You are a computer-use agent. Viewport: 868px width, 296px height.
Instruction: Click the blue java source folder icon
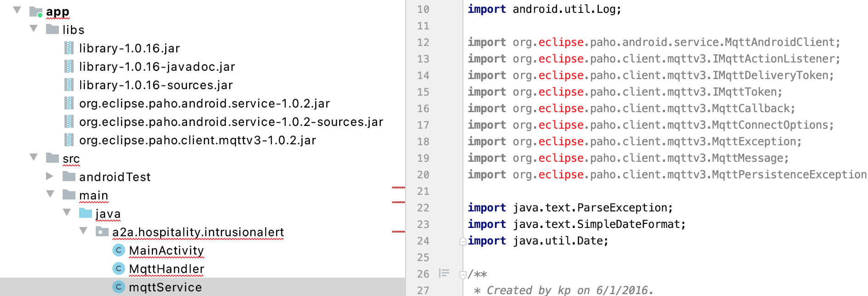(86, 213)
